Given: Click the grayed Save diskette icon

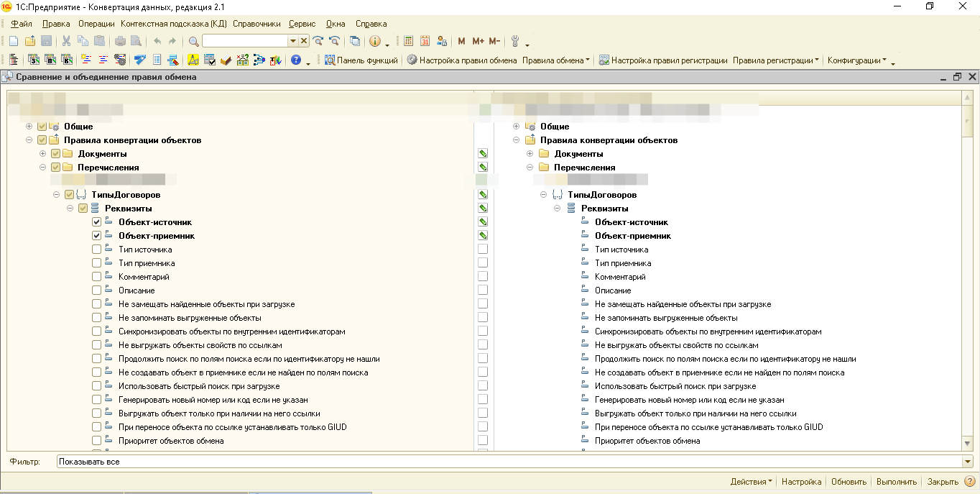Looking at the screenshot, I should point(46,41).
